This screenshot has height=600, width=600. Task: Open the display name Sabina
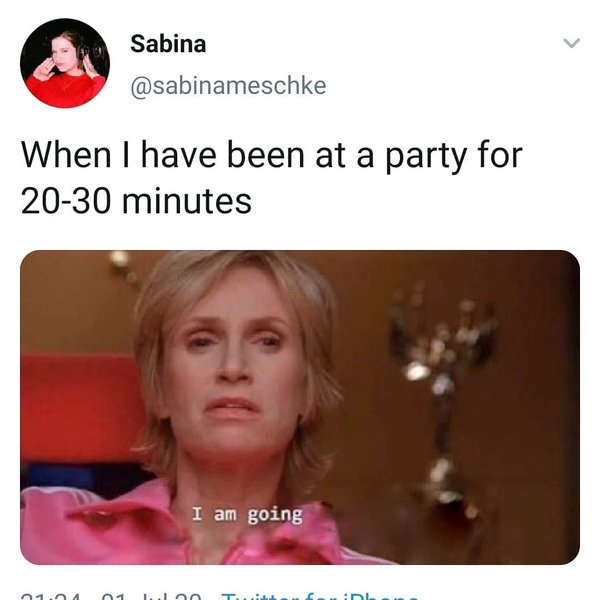pyautogui.click(x=168, y=44)
